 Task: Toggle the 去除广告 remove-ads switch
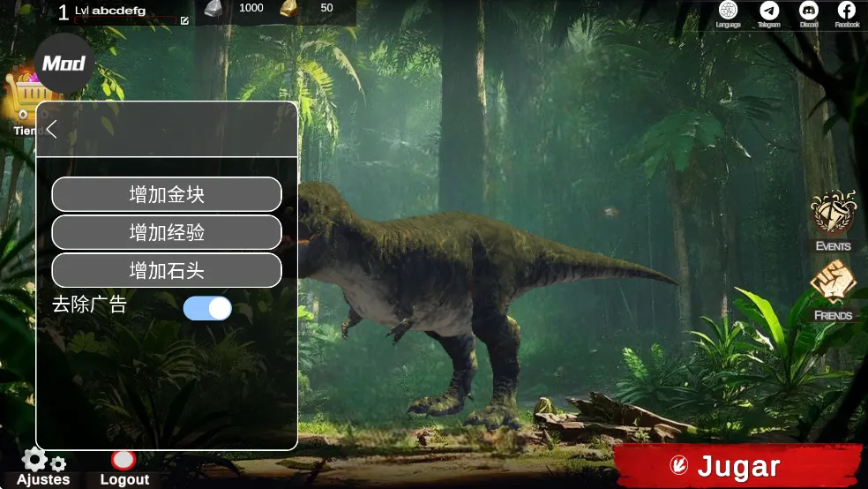coord(207,308)
